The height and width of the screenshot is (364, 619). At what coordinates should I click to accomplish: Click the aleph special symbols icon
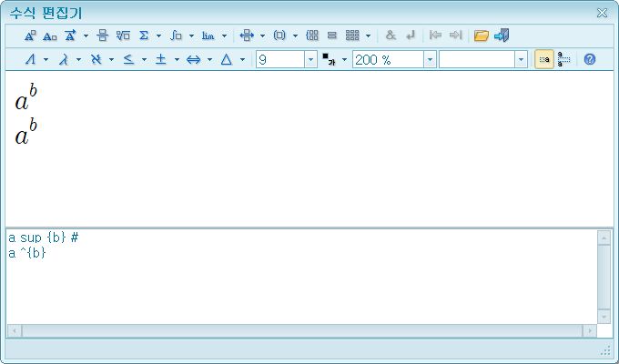pyautogui.click(x=96, y=60)
